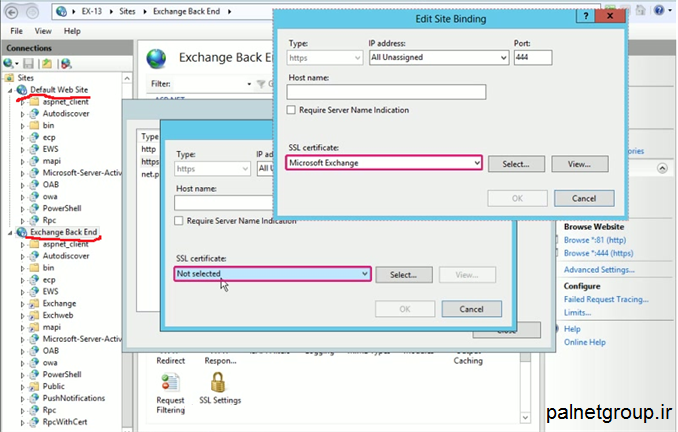Click the up-folder icon in Connections toolbar

tap(47, 64)
